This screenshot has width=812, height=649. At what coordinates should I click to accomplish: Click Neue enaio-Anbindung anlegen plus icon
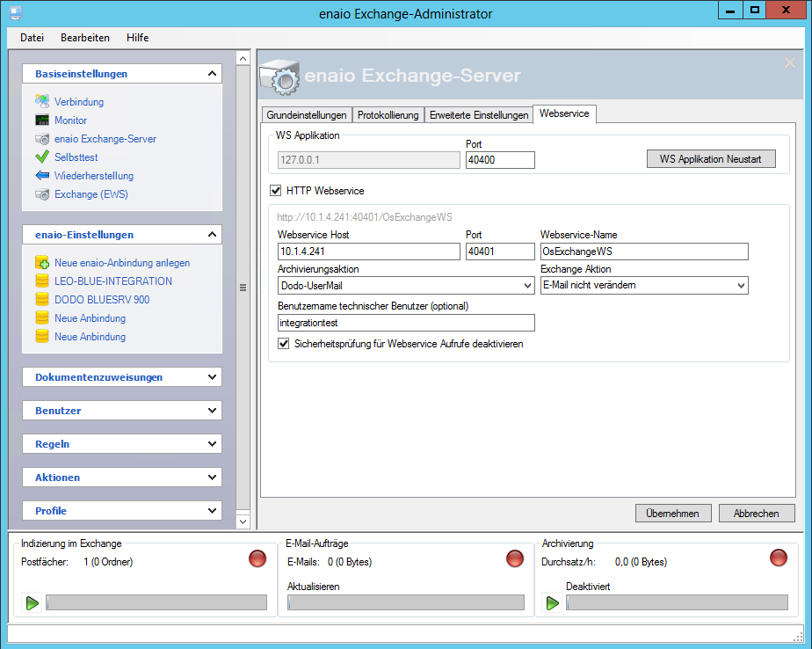point(41,263)
